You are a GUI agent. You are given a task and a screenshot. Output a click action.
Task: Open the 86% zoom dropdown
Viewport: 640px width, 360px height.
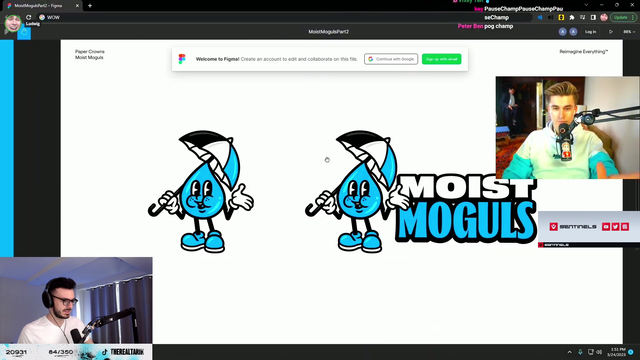click(629, 31)
